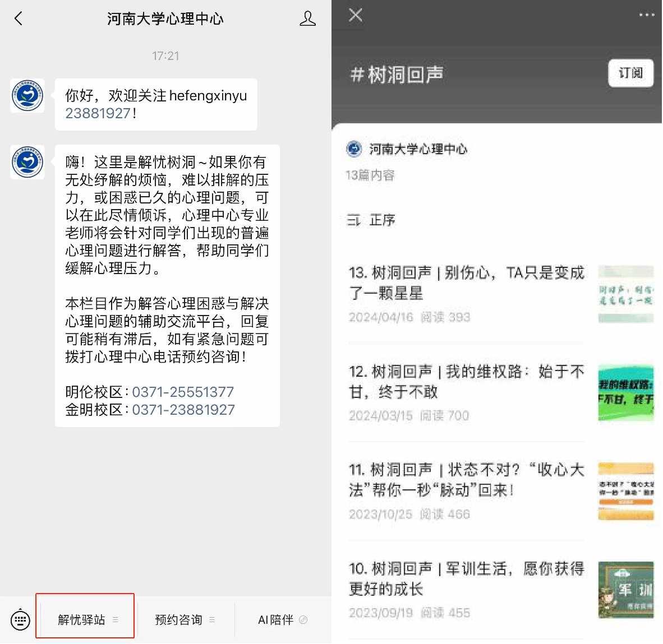This screenshot has width=663, height=644.
Task: Toggle the 正序 sort order
Action: coord(371,220)
